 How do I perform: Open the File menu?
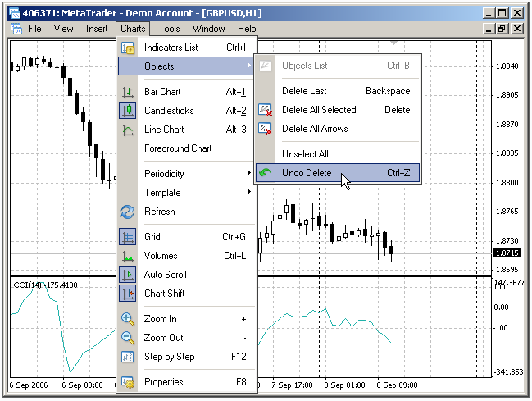coord(34,29)
